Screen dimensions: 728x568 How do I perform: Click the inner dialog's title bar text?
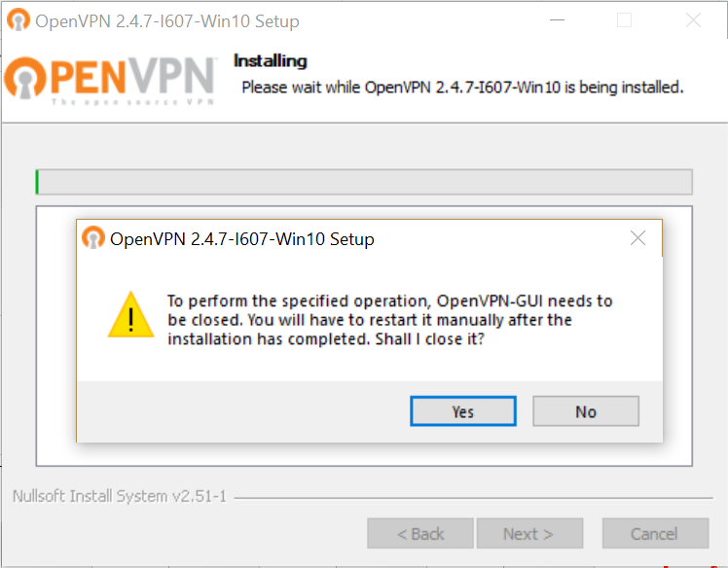click(x=242, y=239)
